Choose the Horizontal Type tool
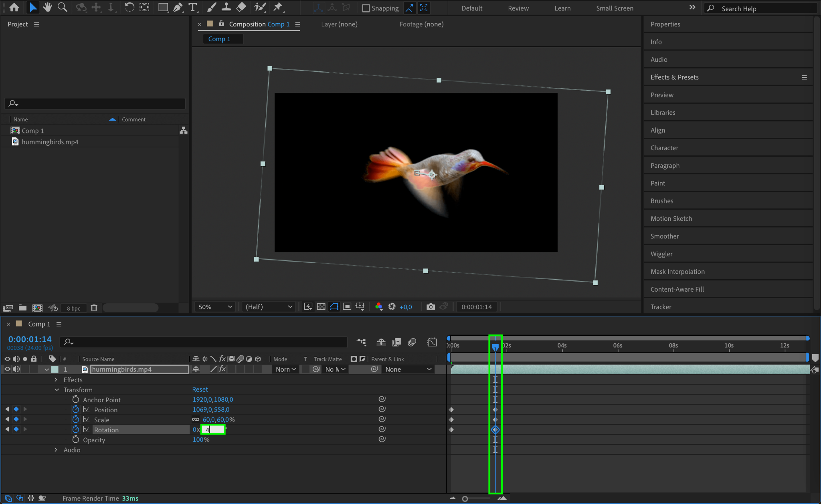Image resolution: width=821 pixels, height=504 pixels. coord(193,7)
